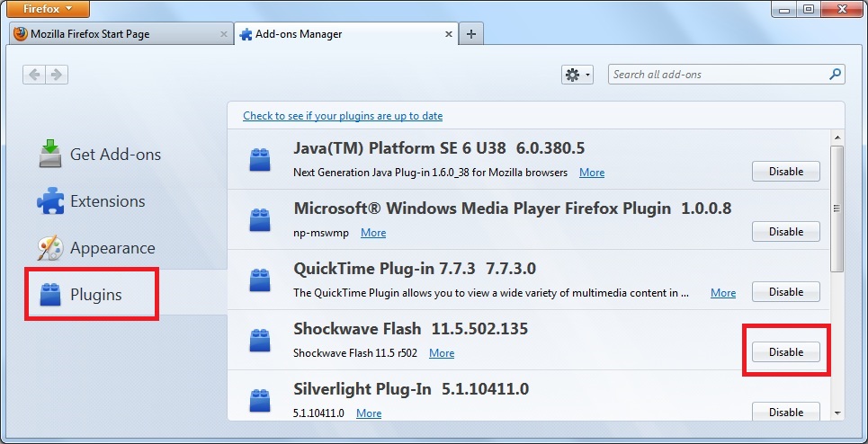
Task: Click the scrollbar down arrow in plugin list
Action: (x=837, y=413)
